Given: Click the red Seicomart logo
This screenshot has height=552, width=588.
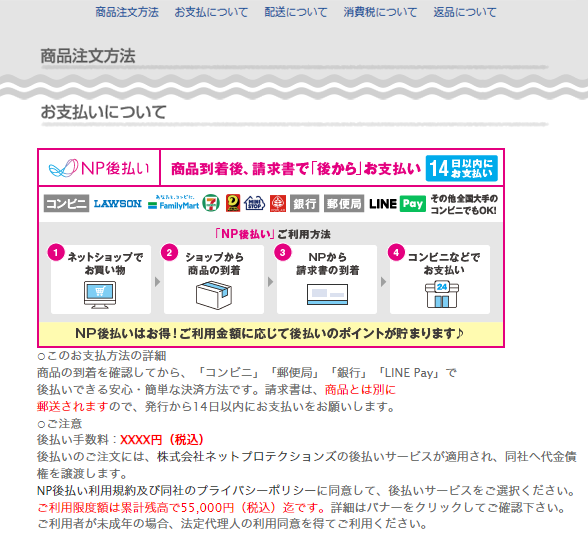Looking at the screenshot, I should tap(278, 203).
